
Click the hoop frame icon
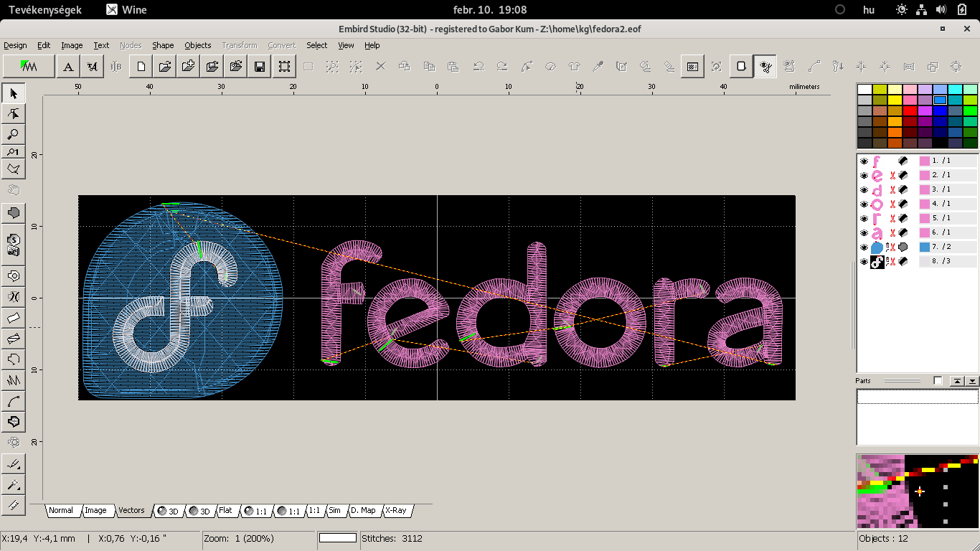pos(285,67)
